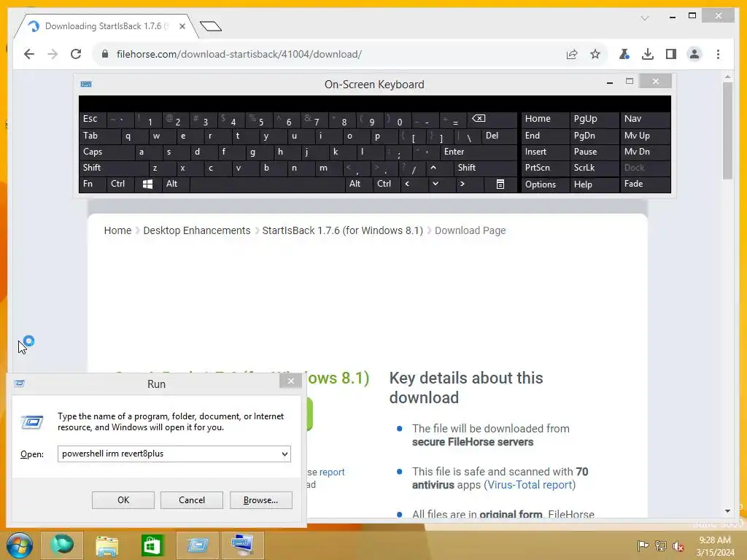Click the browser back arrow
747x560 pixels.
(29, 54)
